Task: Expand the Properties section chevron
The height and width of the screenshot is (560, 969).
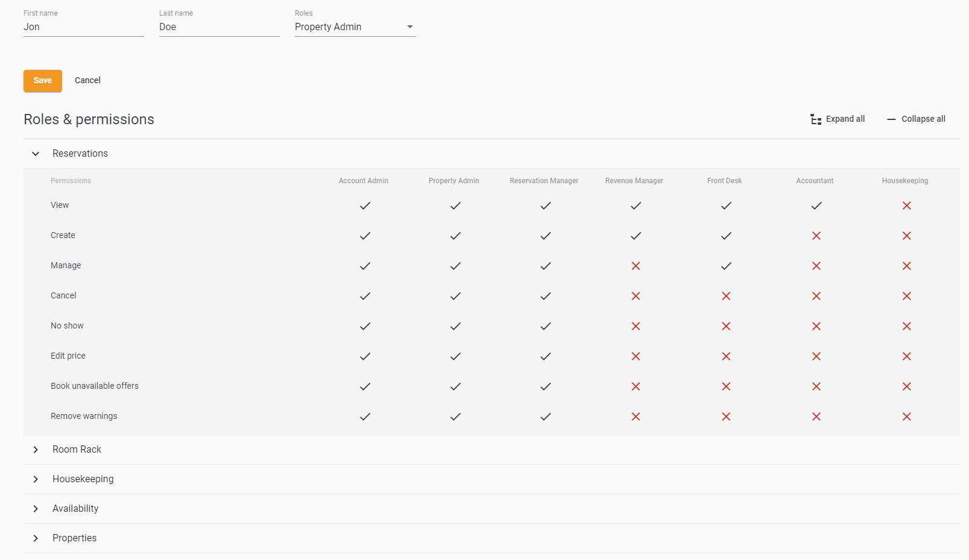Action: [x=36, y=538]
